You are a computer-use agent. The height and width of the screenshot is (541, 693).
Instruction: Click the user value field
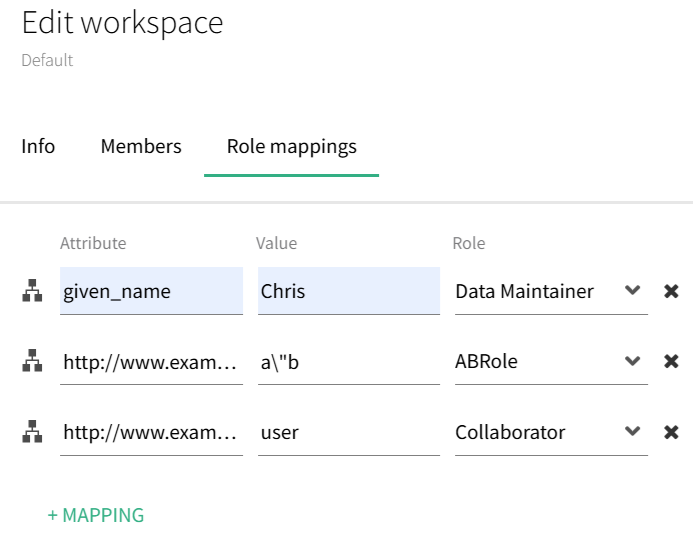[349, 432]
